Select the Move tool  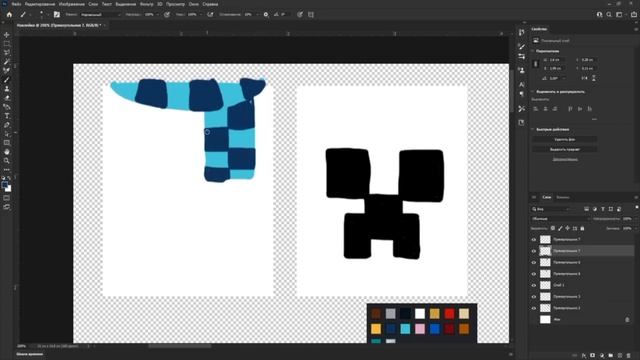(x=7, y=35)
